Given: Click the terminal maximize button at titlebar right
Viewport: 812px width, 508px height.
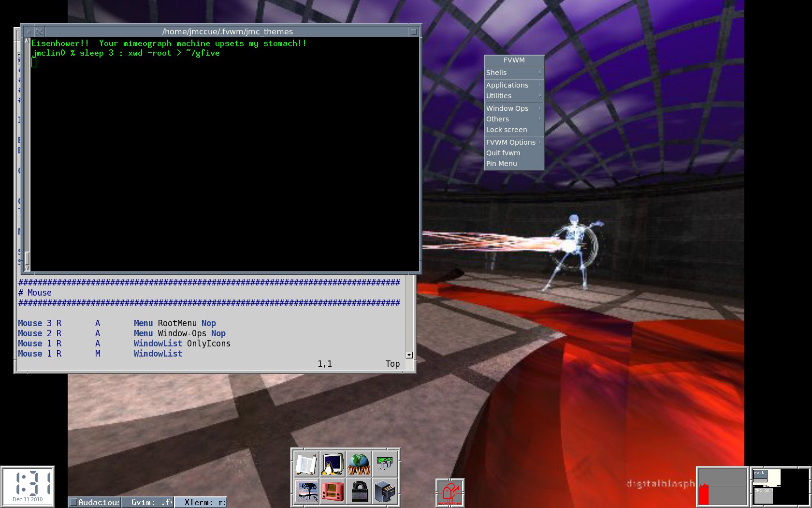Looking at the screenshot, I should coord(413,31).
